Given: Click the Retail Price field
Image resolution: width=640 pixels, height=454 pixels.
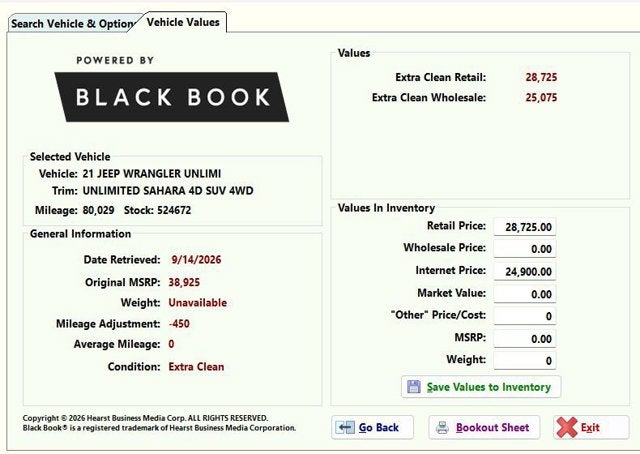Looking at the screenshot, I should tap(524, 227).
